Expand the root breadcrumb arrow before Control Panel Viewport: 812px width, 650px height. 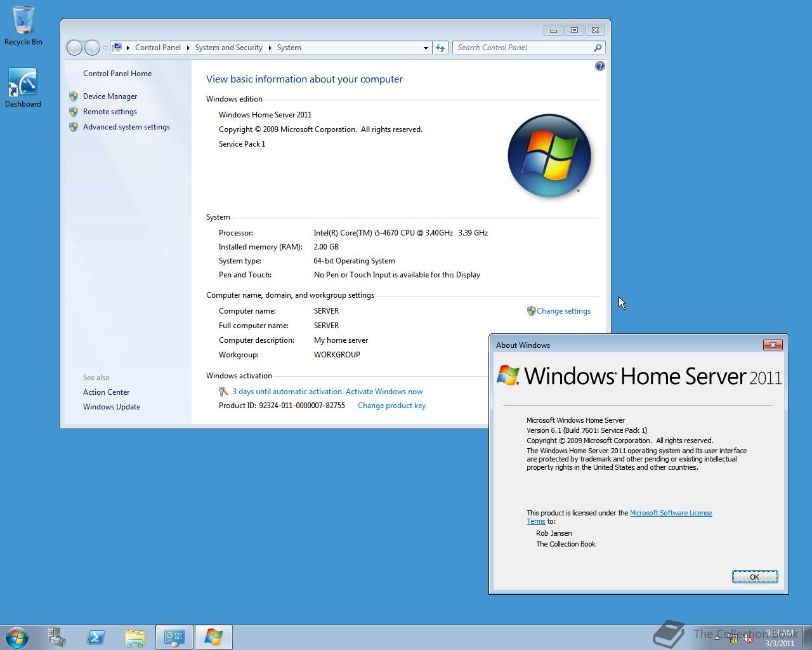click(128, 48)
